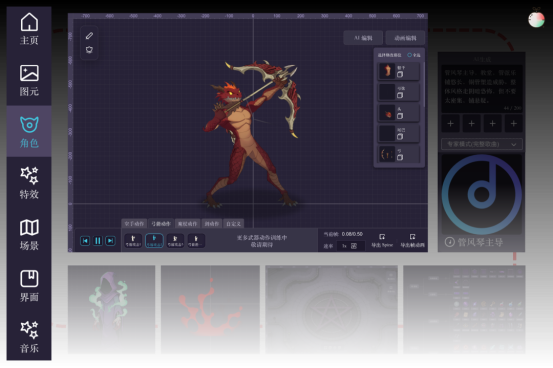Click the icon inside the 1x speed field
This screenshot has width=553, height=368.
(354, 246)
